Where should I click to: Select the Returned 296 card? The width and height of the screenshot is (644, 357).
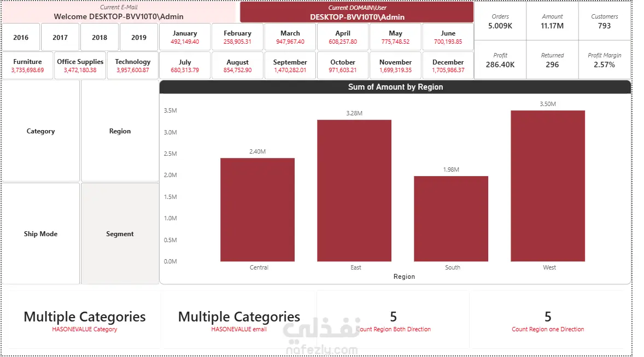[552, 60]
